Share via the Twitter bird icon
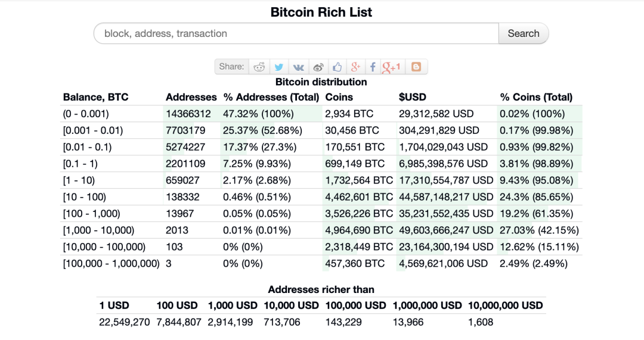The height and width of the screenshot is (340, 644). (x=279, y=67)
